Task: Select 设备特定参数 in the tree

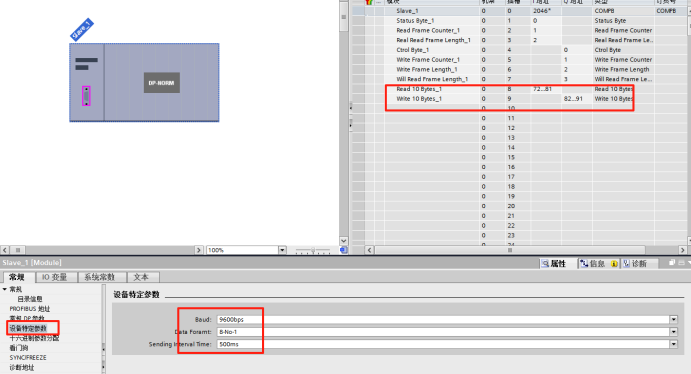Action: pos(28,328)
